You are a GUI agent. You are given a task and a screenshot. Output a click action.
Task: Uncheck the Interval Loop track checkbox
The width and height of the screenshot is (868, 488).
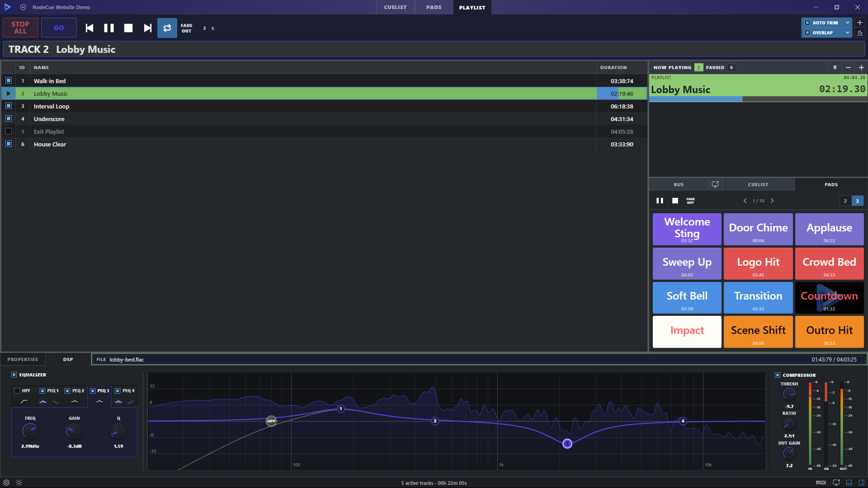click(x=9, y=106)
